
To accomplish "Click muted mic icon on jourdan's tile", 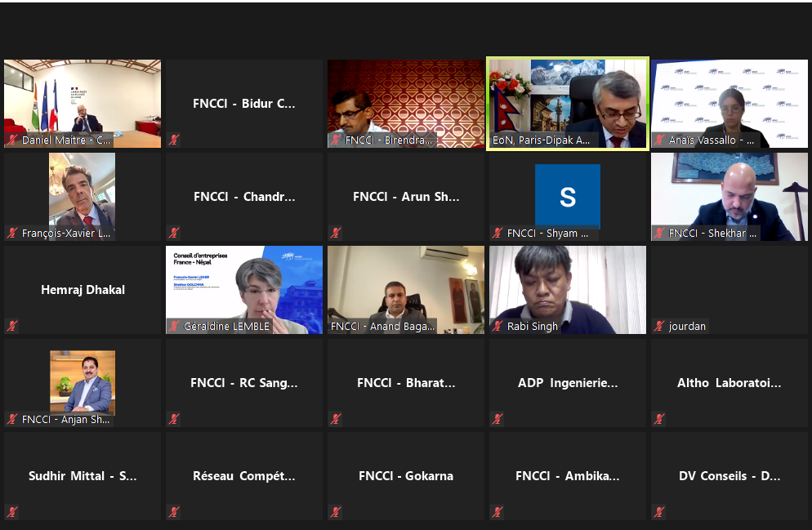I will click(x=659, y=327).
